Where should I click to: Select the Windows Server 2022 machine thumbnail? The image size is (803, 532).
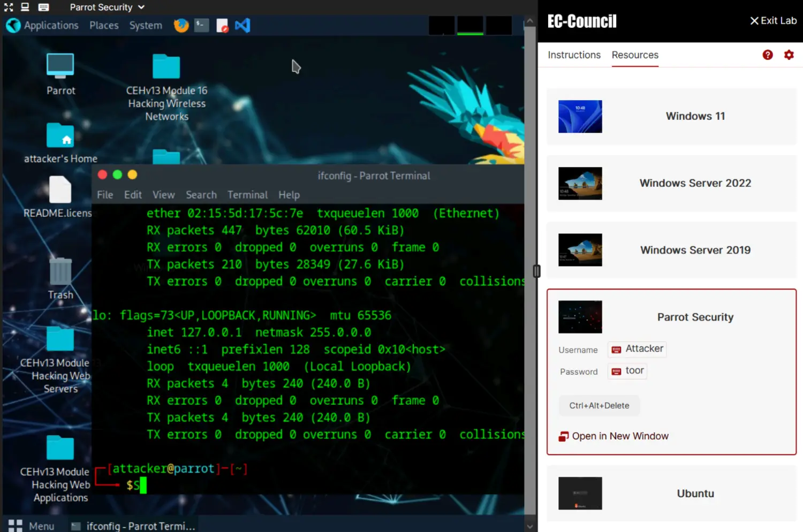[580, 183]
